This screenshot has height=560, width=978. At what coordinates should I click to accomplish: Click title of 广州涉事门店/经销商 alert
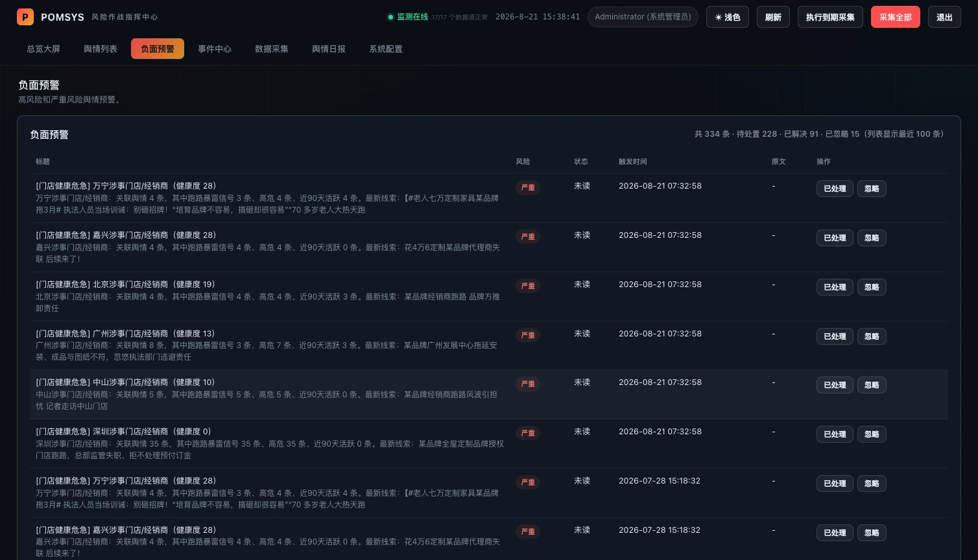[x=125, y=333]
